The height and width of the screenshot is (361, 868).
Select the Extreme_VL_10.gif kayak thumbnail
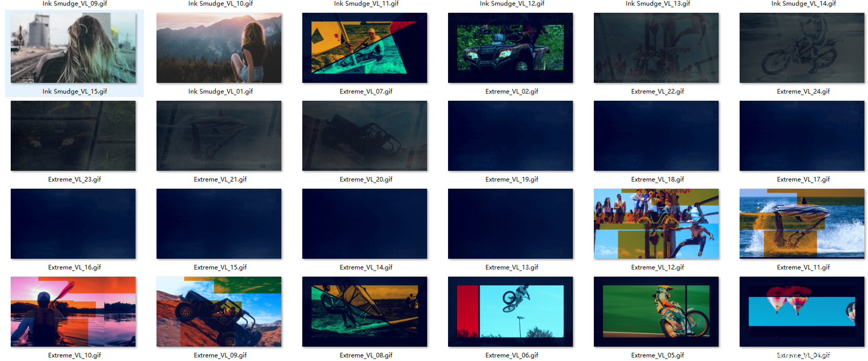point(73,312)
